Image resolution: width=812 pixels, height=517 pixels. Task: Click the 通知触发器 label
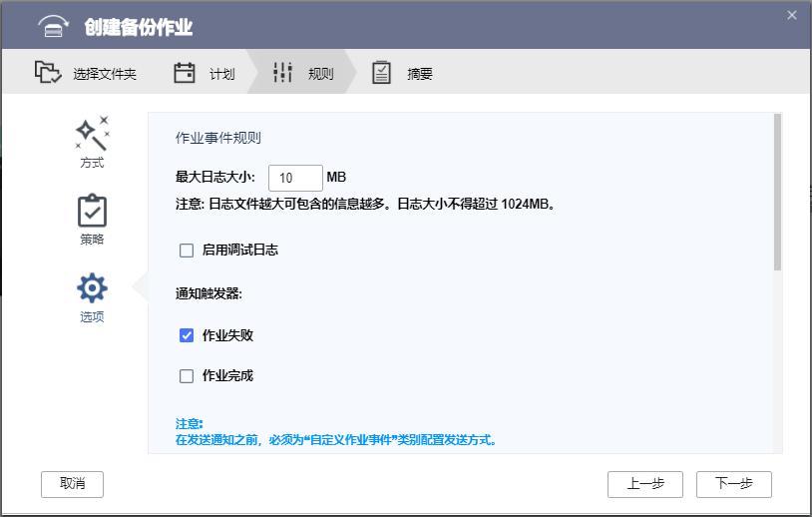(x=208, y=293)
